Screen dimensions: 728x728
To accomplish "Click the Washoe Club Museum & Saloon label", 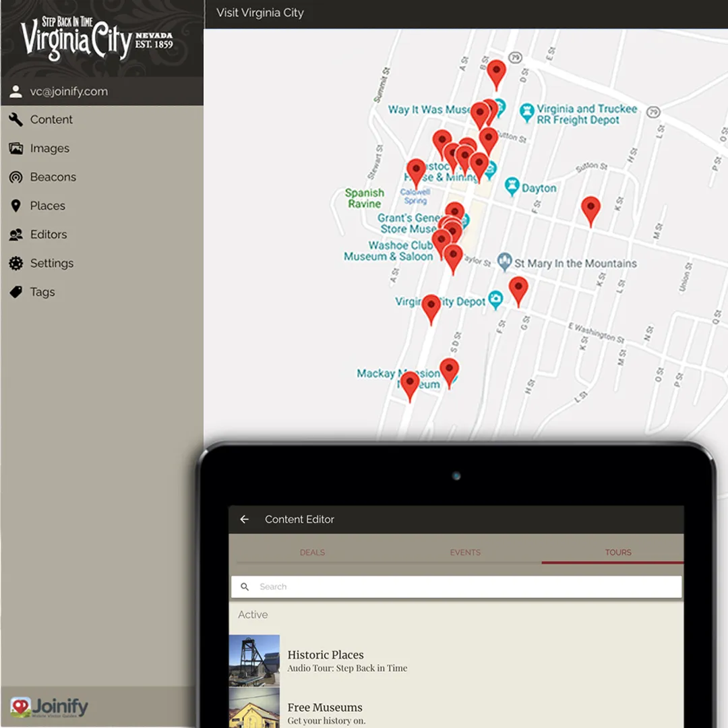I will tap(389, 251).
